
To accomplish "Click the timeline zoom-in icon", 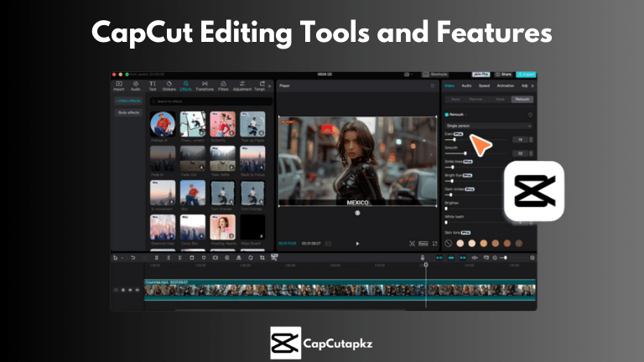I will tap(532, 258).
